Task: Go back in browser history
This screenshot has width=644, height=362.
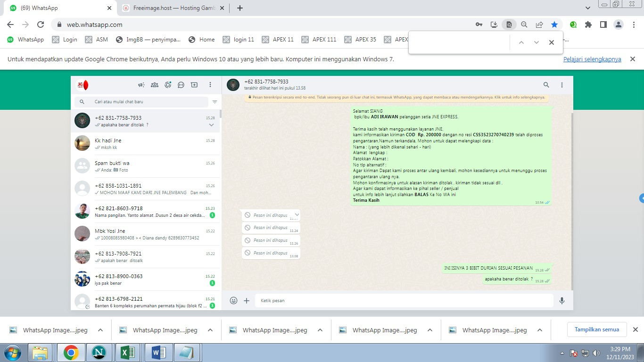Action: click(10, 25)
